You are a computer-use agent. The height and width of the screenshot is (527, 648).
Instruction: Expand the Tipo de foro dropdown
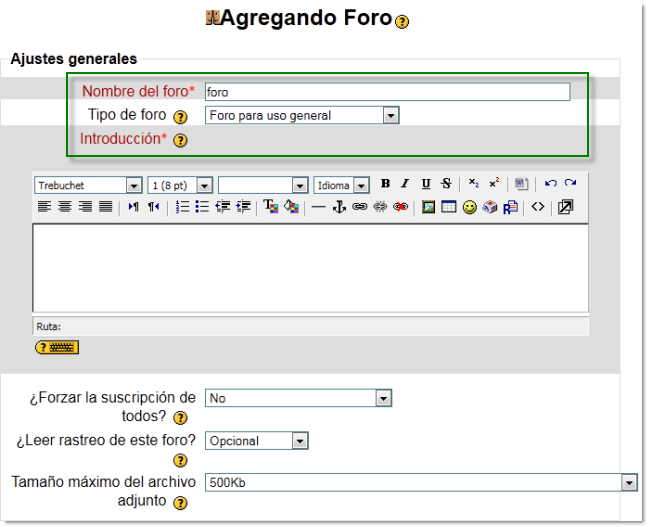coord(391,115)
